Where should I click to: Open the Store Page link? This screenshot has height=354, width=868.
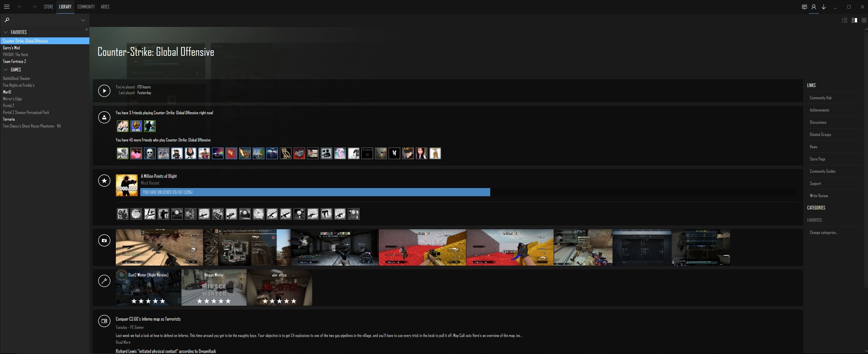click(817, 159)
